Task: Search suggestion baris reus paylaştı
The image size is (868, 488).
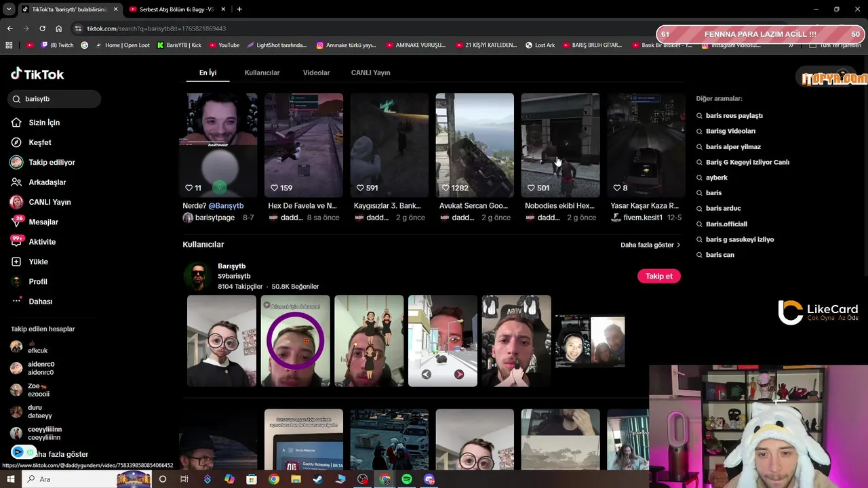Action: pyautogui.click(x=734, y=116)
